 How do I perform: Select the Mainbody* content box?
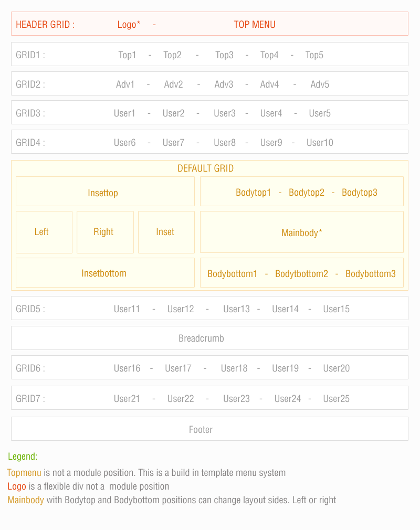(x=301, y=232)
